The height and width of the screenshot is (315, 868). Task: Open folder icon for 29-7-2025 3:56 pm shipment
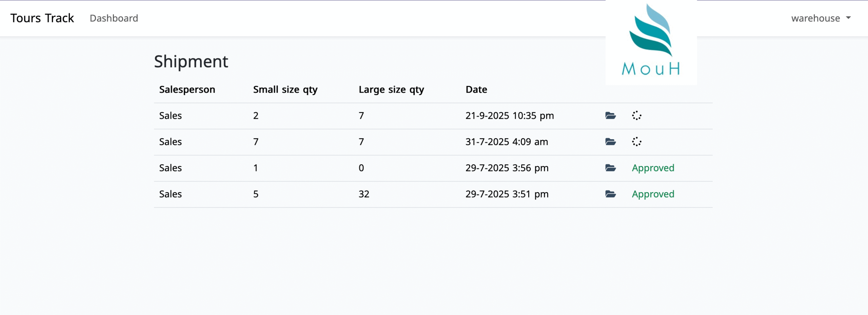click(610, 168)
